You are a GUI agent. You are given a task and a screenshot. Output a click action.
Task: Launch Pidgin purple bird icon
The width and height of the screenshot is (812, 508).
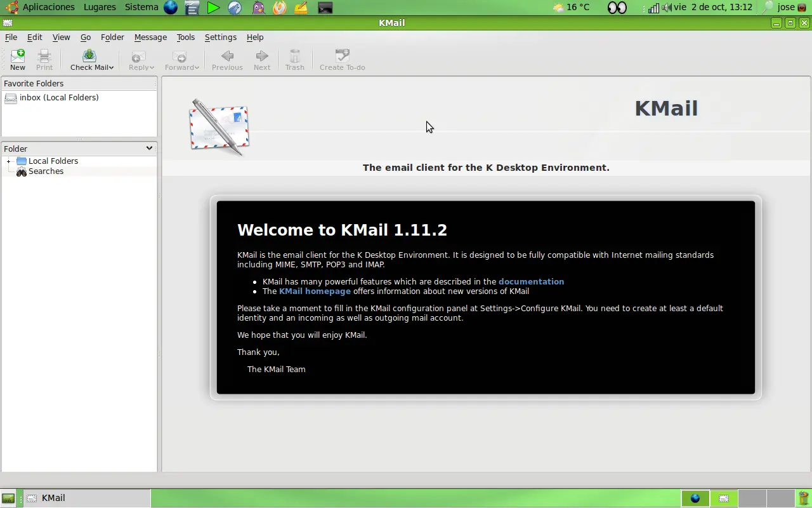click(x=258, y=8)
